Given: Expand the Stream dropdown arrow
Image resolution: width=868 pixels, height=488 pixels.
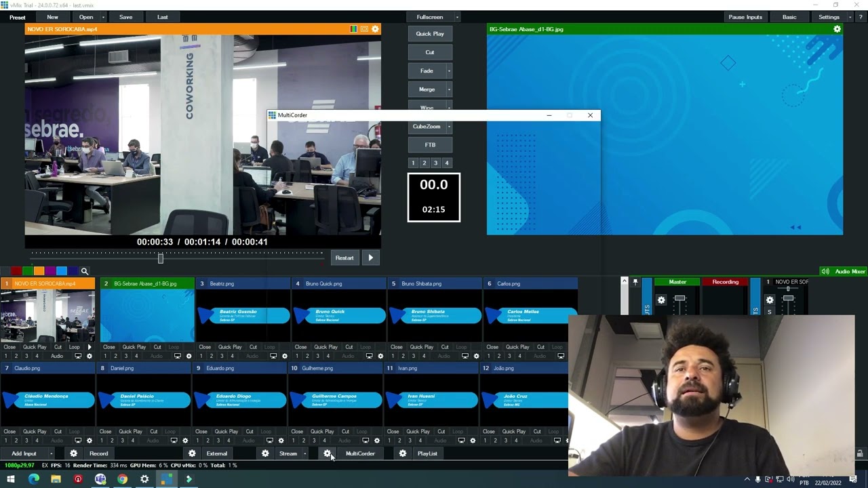Looking at the screenshot, I should [304, 453].
